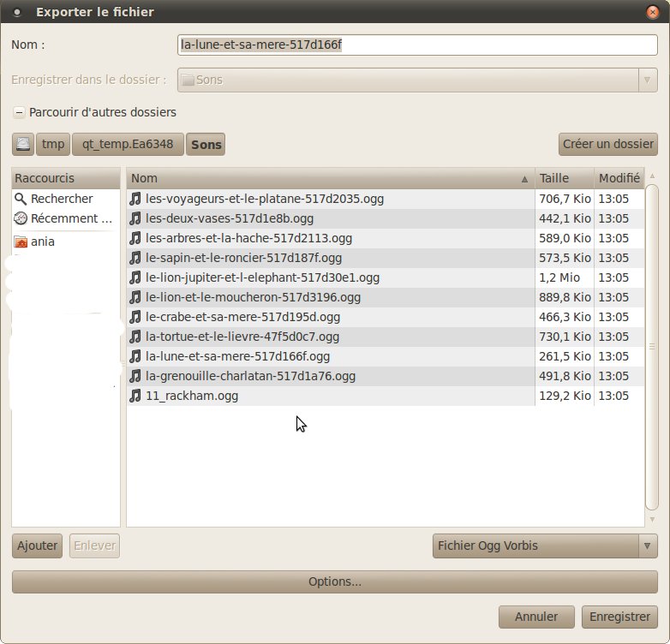Click the 889,8 Kio size cell

click(x=565, y=297)
